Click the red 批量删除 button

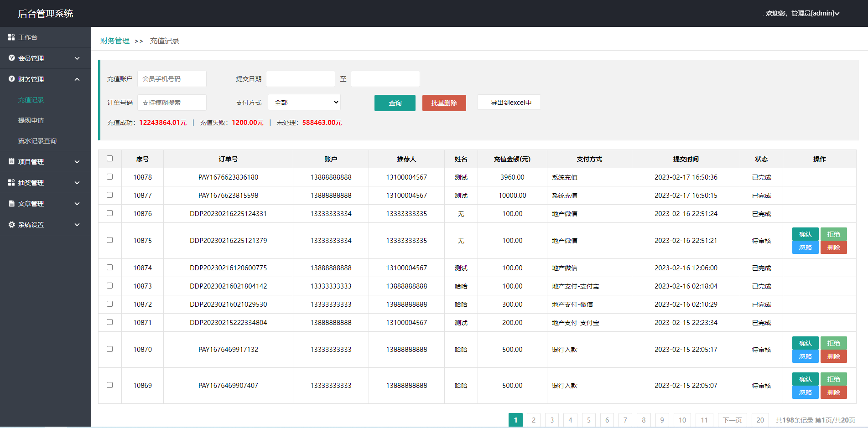pyautogui.click(x=444, y=103)
